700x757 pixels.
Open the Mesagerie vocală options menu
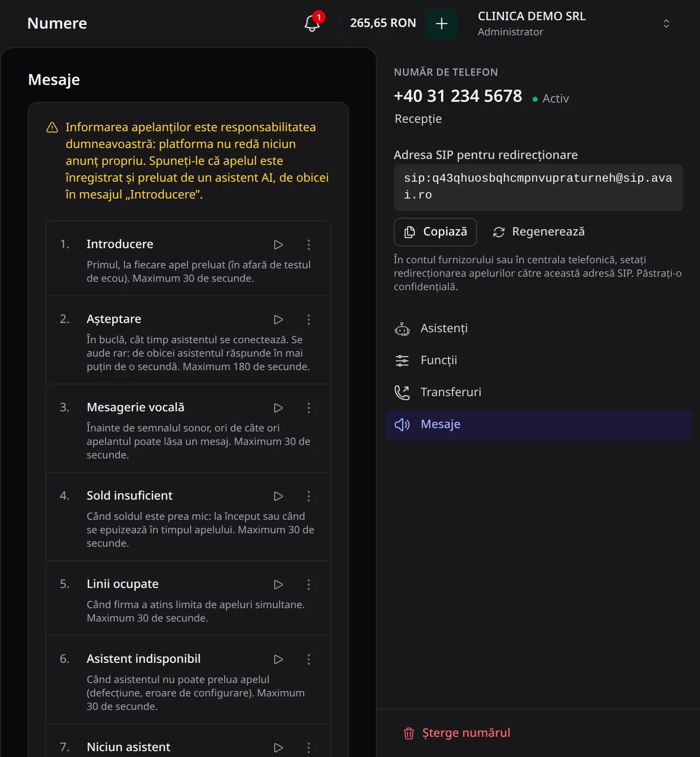tap(309, 408)
